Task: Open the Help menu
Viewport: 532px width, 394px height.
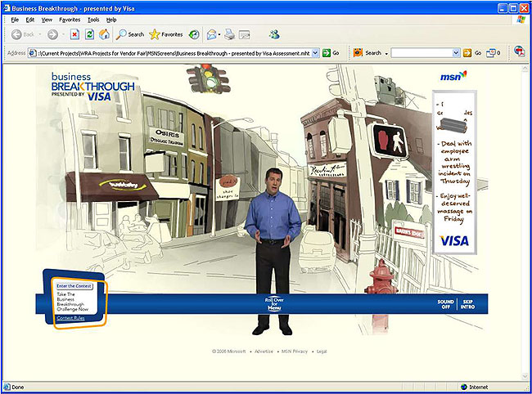Action: coord(111,20)
